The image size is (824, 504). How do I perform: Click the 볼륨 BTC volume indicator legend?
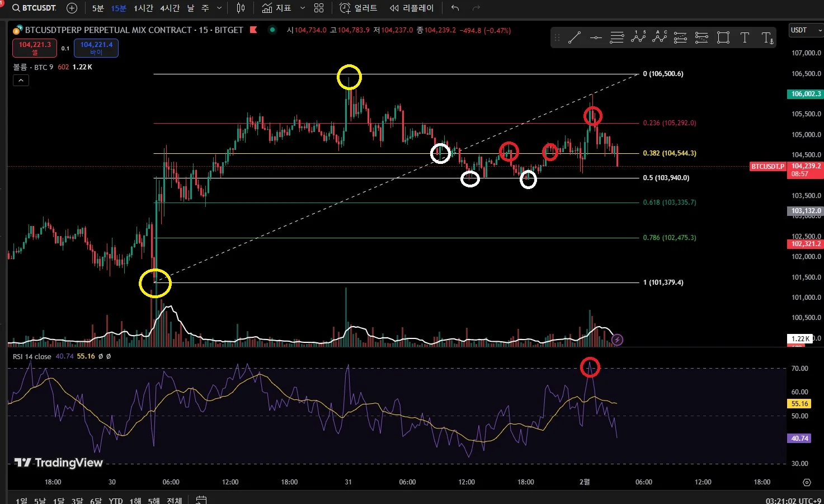pos(34,67)
